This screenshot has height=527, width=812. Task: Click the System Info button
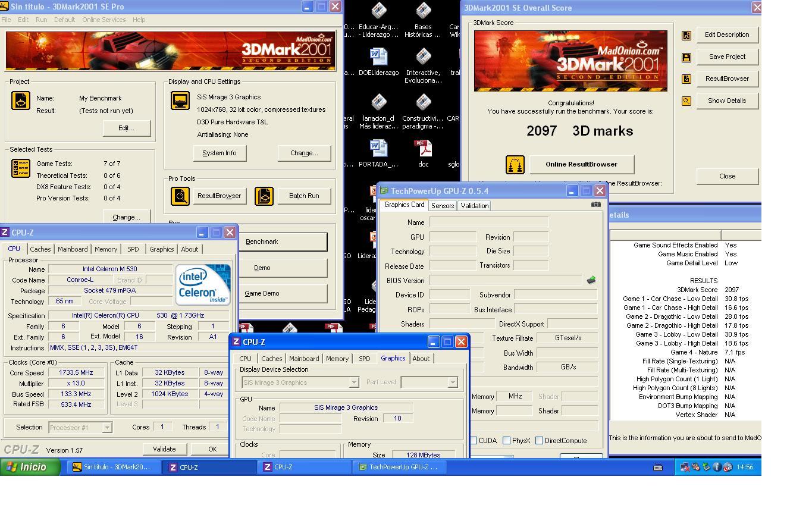(220, 153)
